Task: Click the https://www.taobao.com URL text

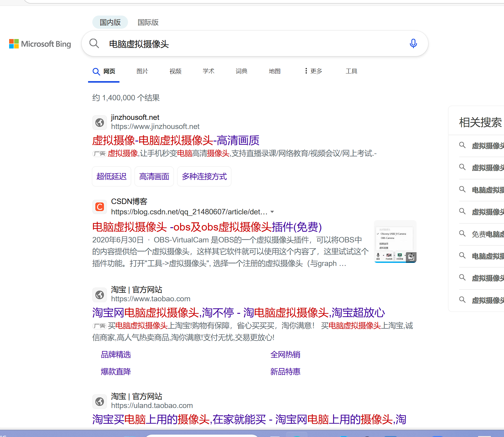Action: click(151, 299)
